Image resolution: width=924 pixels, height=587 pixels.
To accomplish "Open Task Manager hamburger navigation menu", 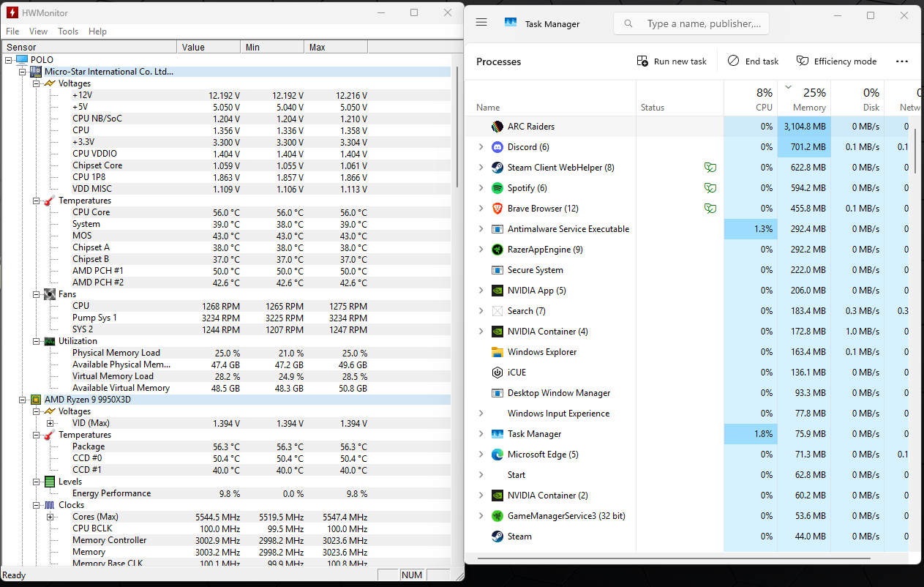I will 481,23.
